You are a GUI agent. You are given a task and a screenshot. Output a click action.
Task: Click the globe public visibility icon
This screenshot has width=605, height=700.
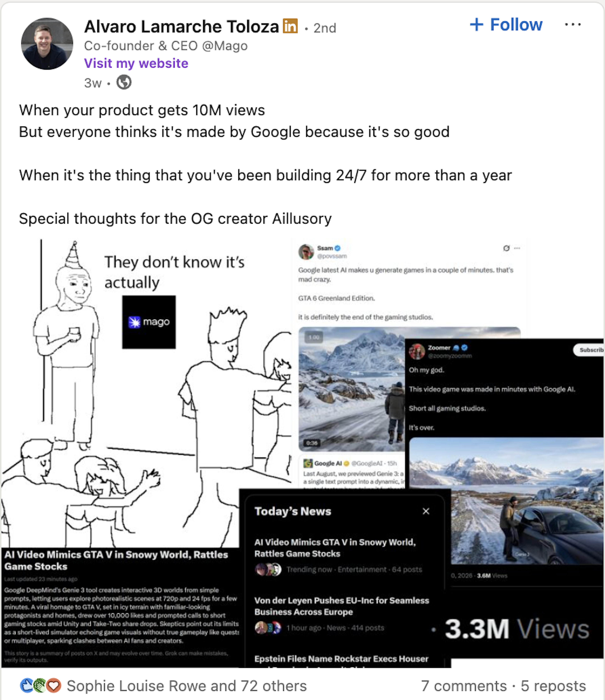point(124,82)
